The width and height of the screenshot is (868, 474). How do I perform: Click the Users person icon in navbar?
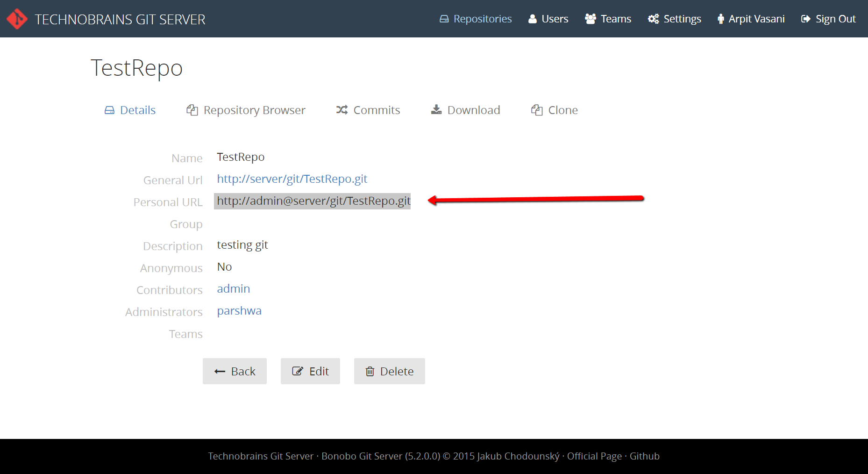click(532, 19)
